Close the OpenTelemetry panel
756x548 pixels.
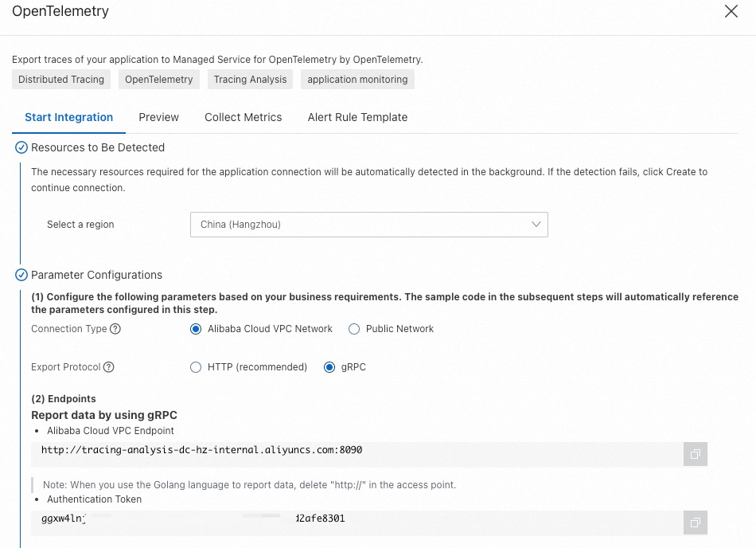pos(731,12)
